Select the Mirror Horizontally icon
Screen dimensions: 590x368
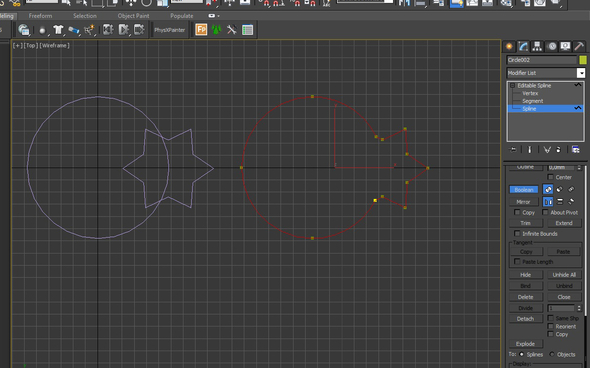548,202
